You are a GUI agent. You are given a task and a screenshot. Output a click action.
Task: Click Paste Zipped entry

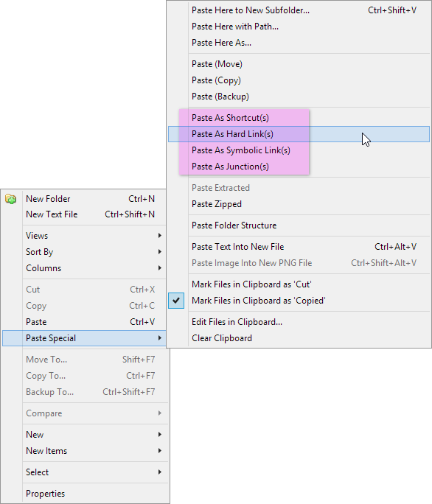click(299, 204)
